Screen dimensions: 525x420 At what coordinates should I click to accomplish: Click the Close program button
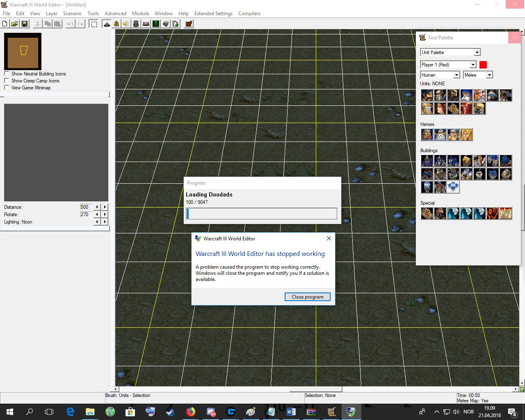click(308, 297)
